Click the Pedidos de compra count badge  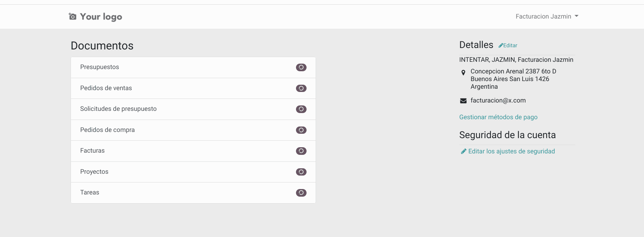coord(301,130)
